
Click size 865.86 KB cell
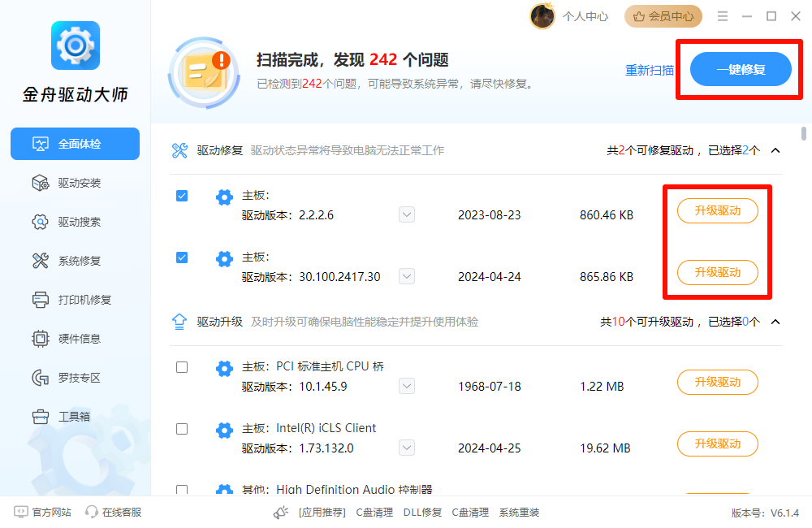[x=607, y=277]
